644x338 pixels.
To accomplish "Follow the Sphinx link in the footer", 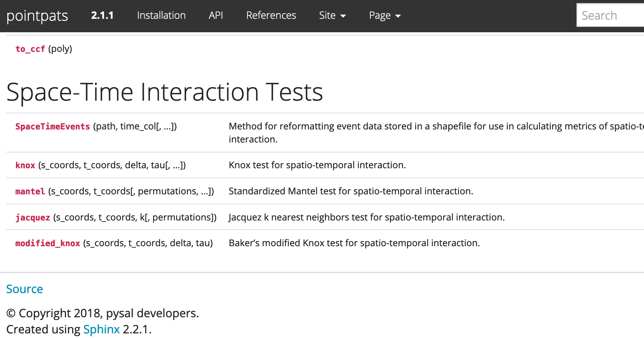I will point(102,329).
